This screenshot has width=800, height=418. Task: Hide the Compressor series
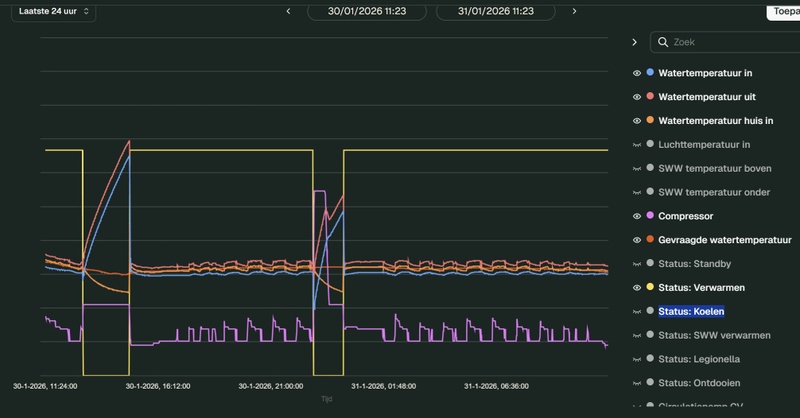click(x=637, y=216)
